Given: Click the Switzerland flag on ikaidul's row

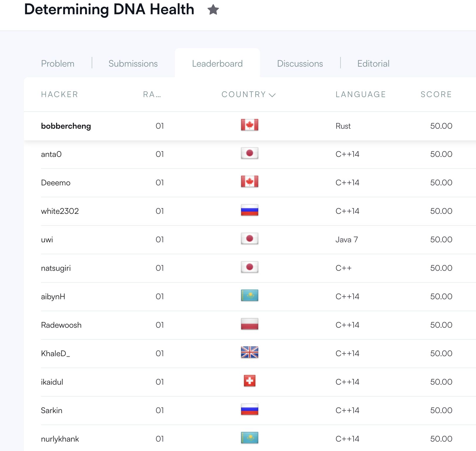Looking at the screenshot, I should click(x=249, y=381).
